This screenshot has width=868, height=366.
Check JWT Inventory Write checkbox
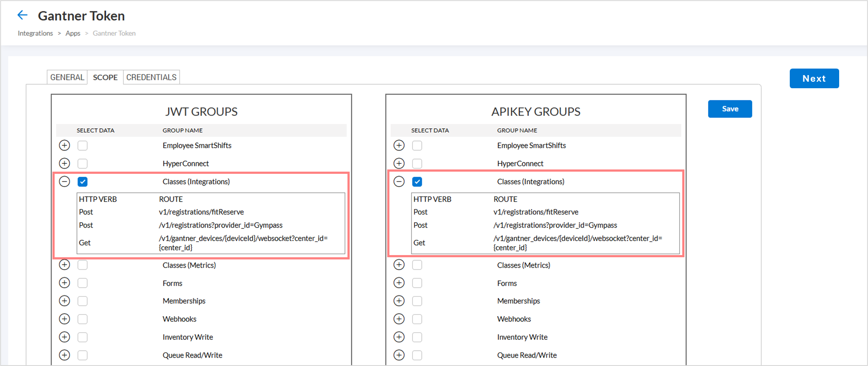[x=83, y=337]
